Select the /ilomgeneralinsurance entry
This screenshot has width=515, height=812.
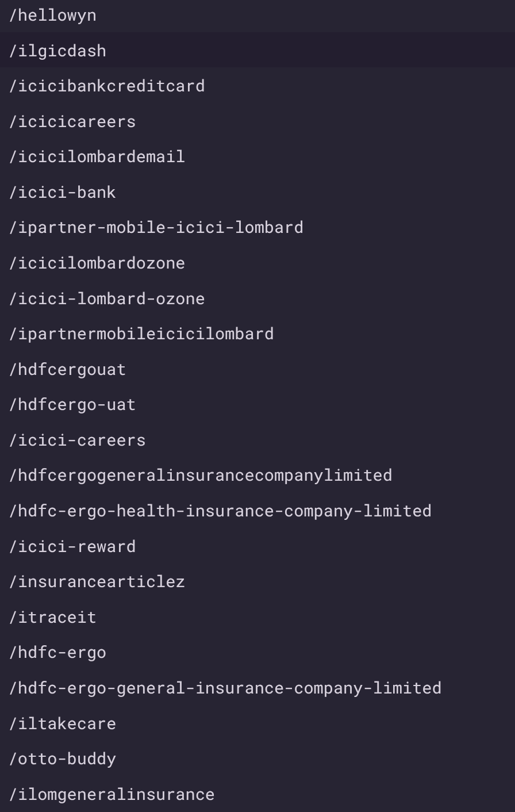point(112,795)
